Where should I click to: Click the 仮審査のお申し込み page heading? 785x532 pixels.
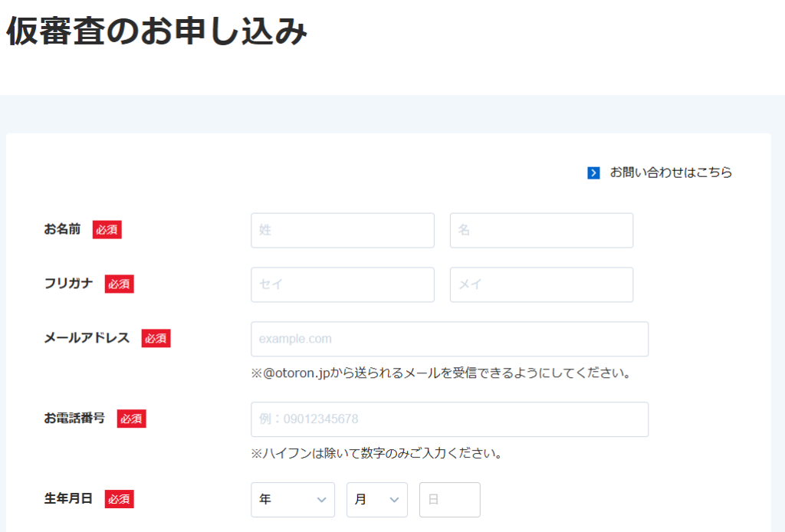[156, 31]
